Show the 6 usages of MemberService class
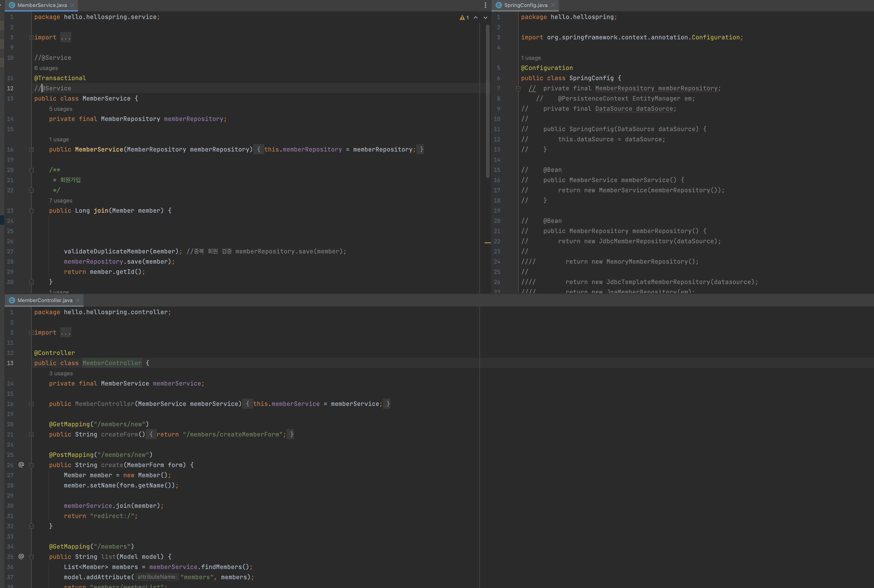This screenshot has height=588, width=874. coord(46,68)
